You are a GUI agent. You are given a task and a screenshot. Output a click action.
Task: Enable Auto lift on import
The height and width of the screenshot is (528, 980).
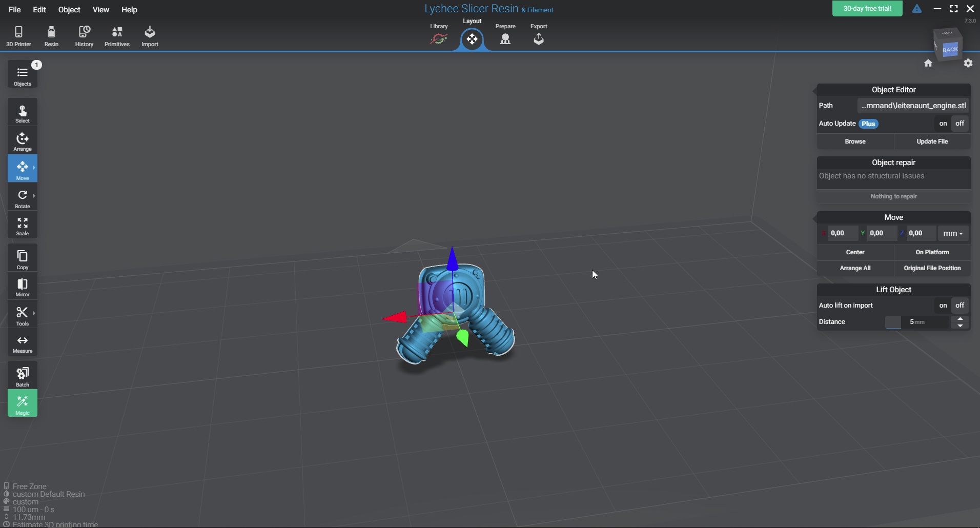pos(942,305)
